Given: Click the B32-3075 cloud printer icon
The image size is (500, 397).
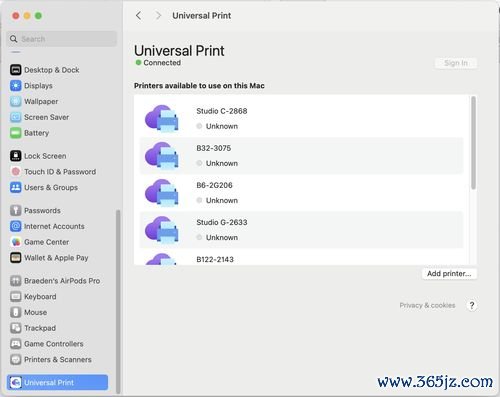Looking at the screenshot, I should [162, 155].
